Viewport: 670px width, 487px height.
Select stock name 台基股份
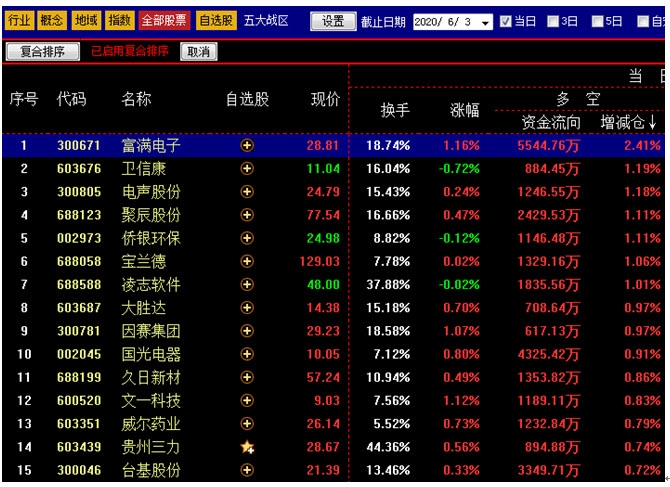pyautogui.click(x=151, y=470)
